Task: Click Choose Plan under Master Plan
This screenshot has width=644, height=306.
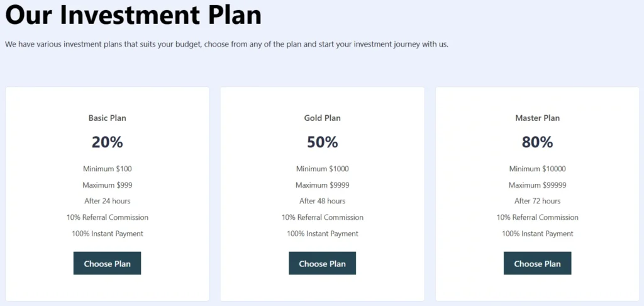Action: (537, 263)
